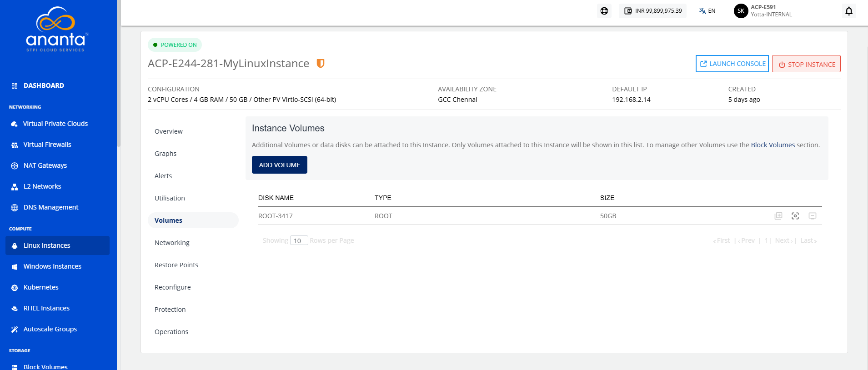The height and width of the screenshot is (370, 868).
Task: Click the SK user avatar
Action: [x=741, y=11]
